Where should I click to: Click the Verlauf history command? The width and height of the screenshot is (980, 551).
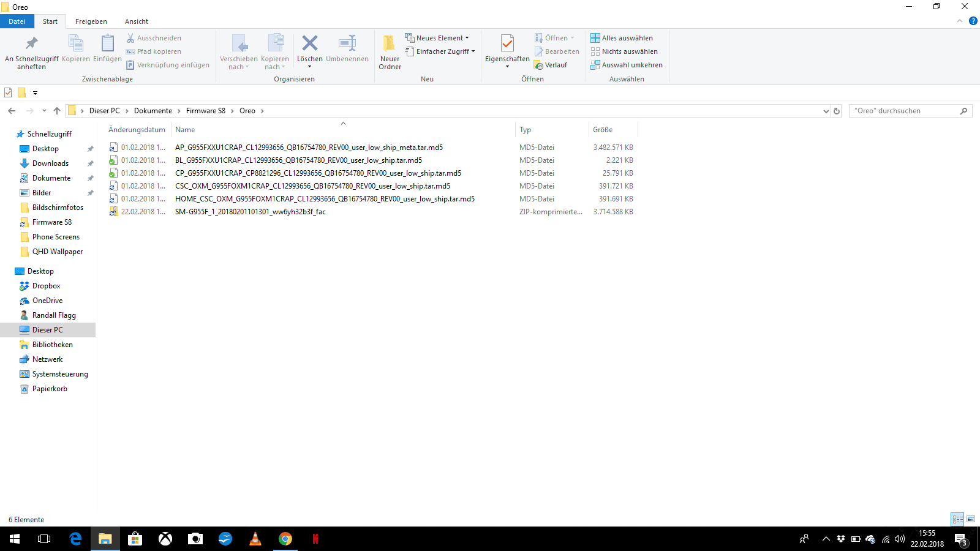click(x=551, y=65)
